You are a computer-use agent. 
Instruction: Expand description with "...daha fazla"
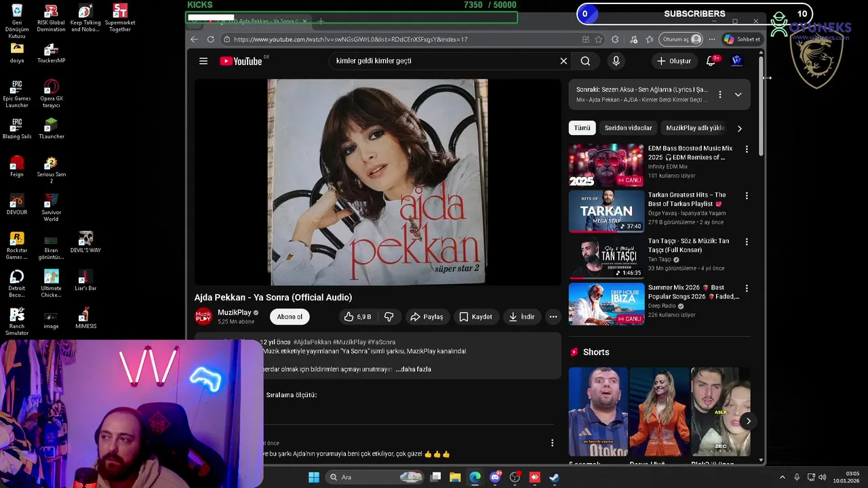point(413,369)
